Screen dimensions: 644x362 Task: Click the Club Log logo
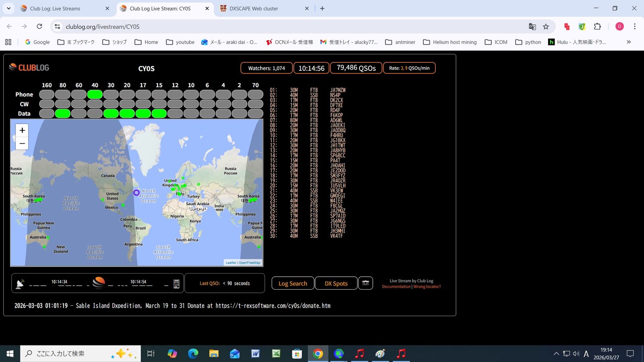coord(29,68)
